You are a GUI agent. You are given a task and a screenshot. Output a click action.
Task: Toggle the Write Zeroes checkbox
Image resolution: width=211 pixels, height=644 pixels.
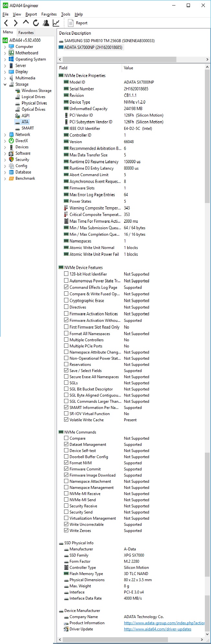(66, 530)
